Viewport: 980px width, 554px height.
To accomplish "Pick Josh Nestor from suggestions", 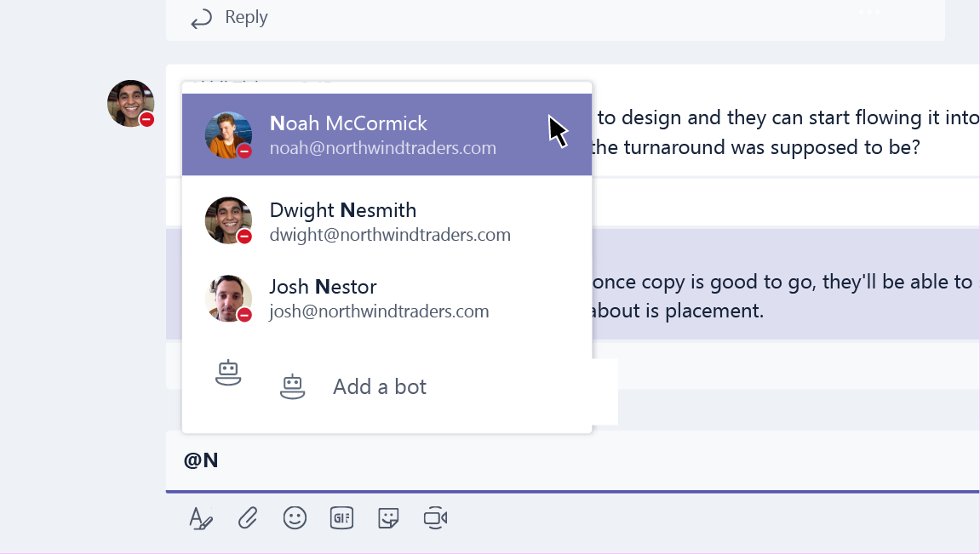I will pyautogui.click(x=387, y=298).
